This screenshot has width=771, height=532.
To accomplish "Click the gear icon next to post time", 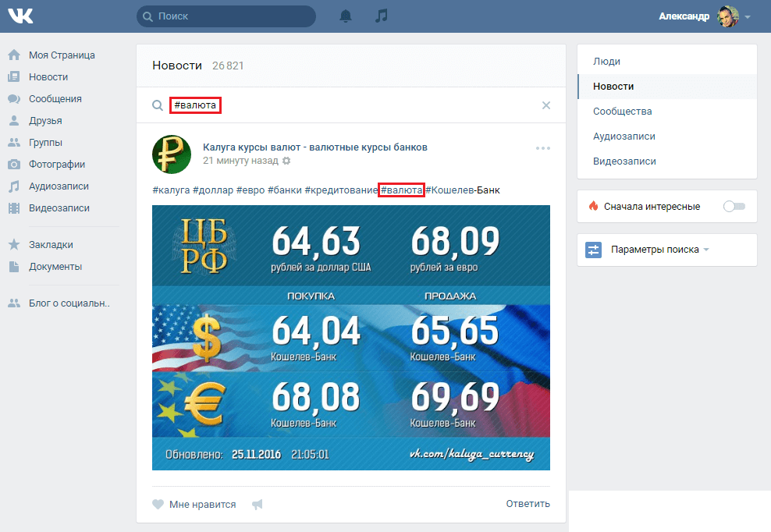I will coord(286,161).
